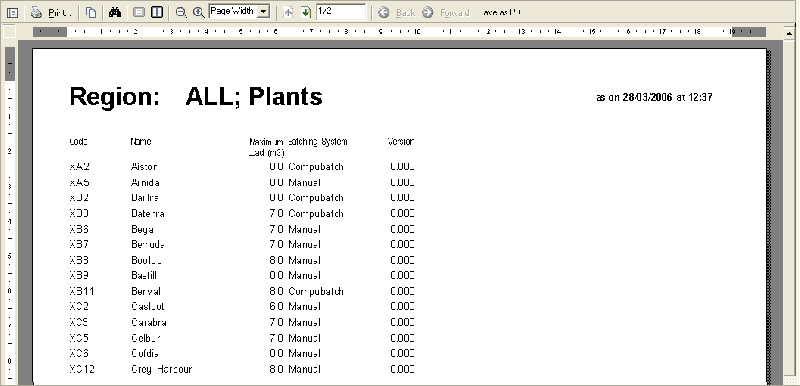Click code 'XC6' in the table
800x386 pixels.
(79, 353)
